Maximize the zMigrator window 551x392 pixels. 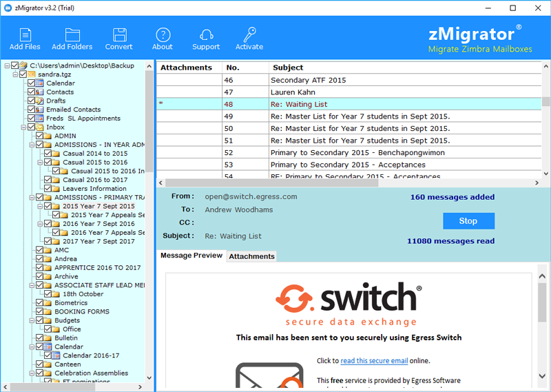point(513,8)
